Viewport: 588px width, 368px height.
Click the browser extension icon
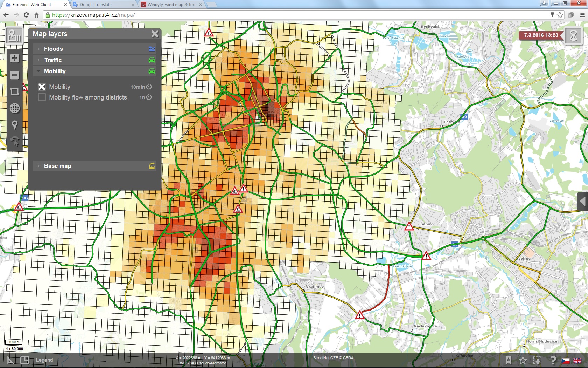coord(571,15)
